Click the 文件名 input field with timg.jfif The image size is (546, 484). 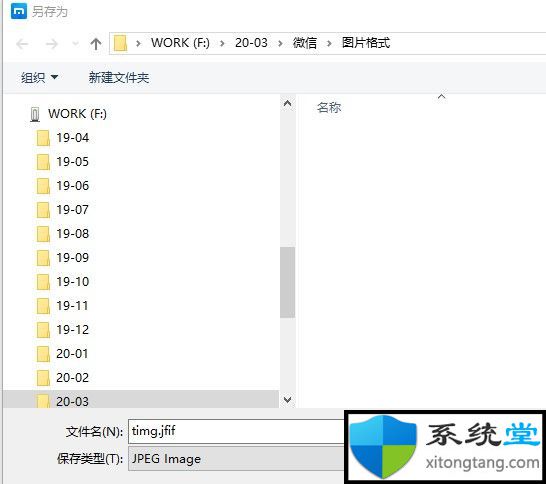point(236,431)
